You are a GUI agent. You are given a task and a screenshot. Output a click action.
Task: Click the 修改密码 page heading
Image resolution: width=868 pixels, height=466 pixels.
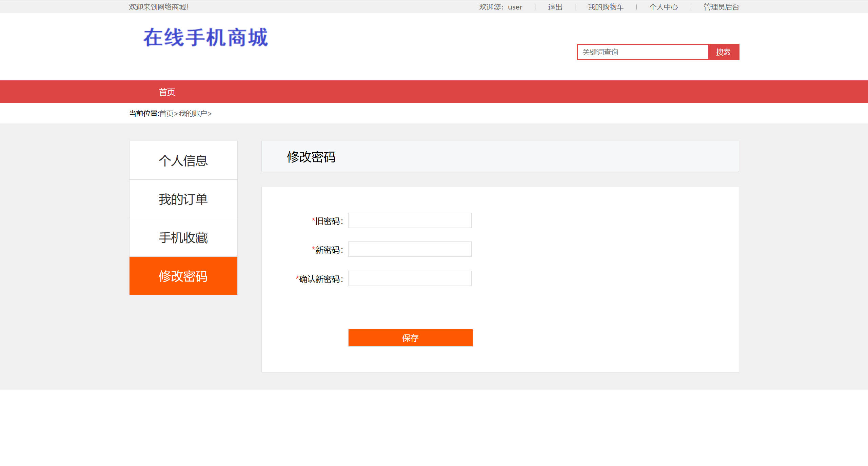(311, 157)
